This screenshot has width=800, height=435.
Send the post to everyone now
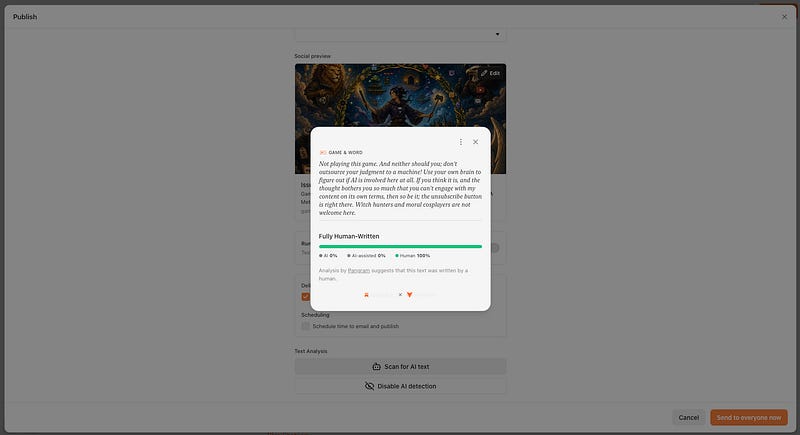point(748,417)
